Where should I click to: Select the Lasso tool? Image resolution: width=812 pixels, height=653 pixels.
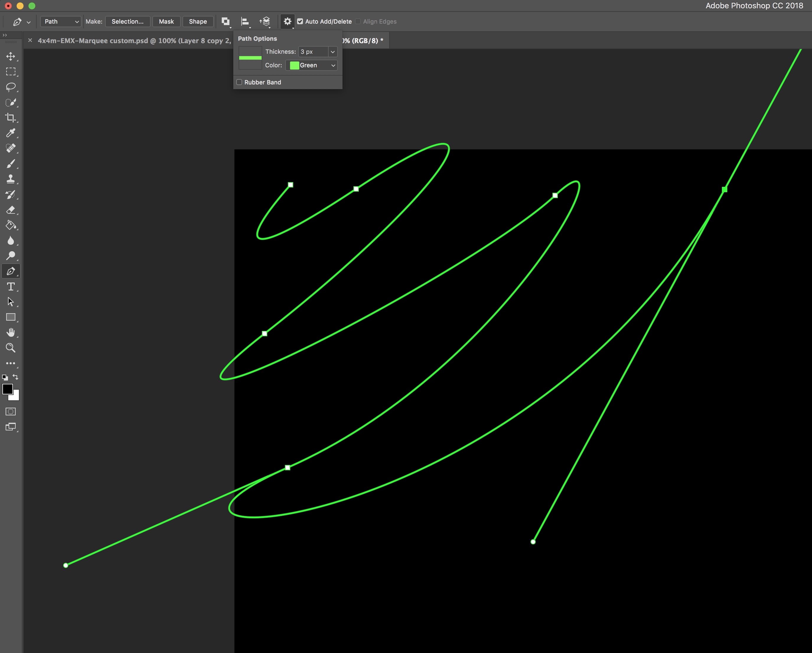point(11,87)
